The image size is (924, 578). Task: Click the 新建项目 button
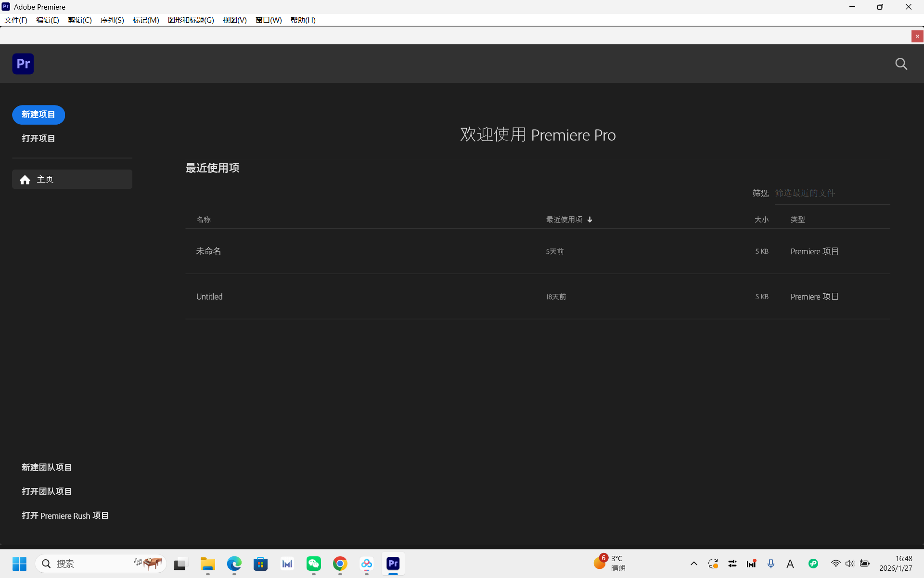tap(38, 115)
